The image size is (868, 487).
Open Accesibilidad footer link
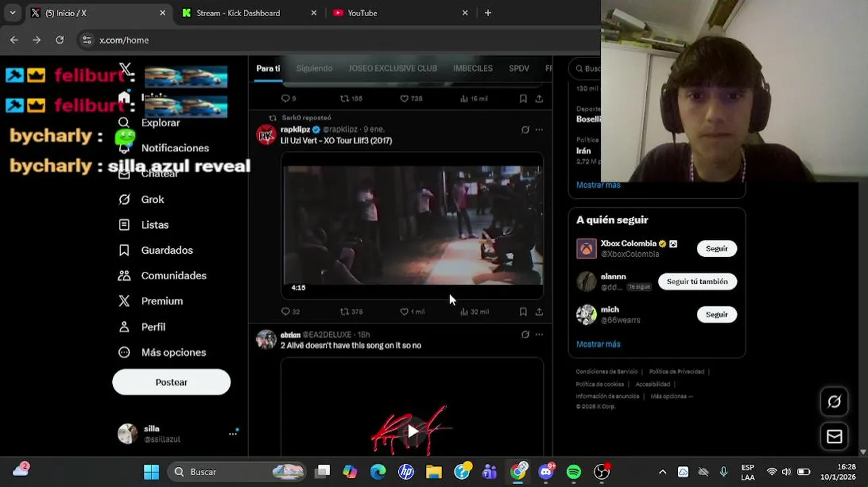[x=652, y=384]
